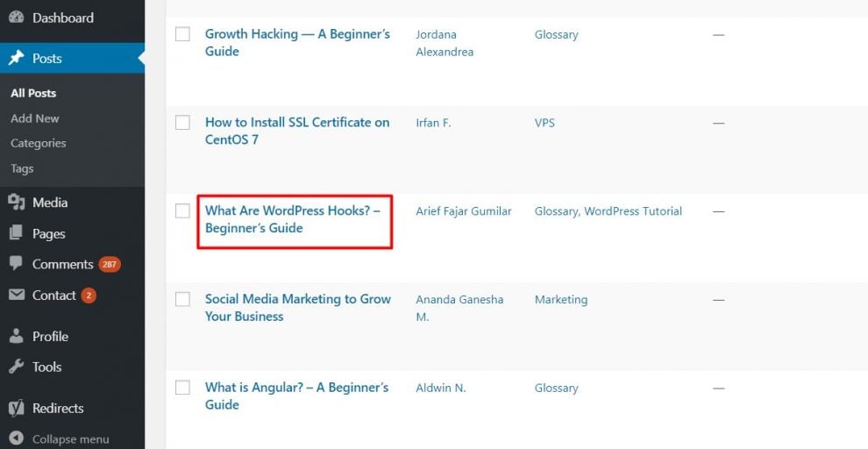
Task: Click the Dashboard gauge icon
Action: coord(17,18)
